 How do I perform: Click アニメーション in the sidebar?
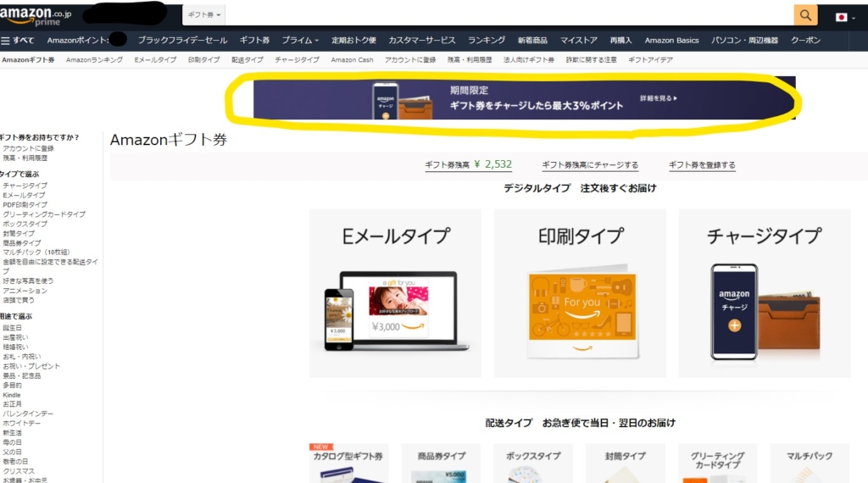click(25, 291)
